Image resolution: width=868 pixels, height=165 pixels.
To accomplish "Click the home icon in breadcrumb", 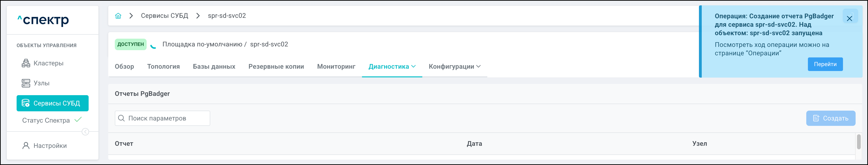I will (118, 16).
